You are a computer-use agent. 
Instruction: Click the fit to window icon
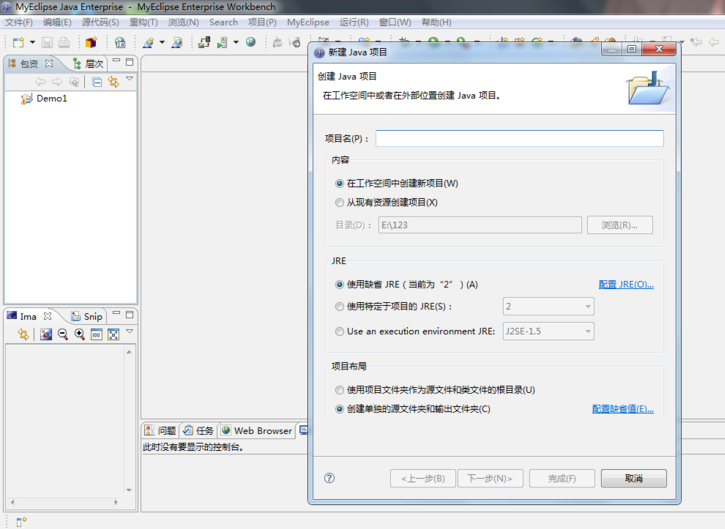click(113, 334)
